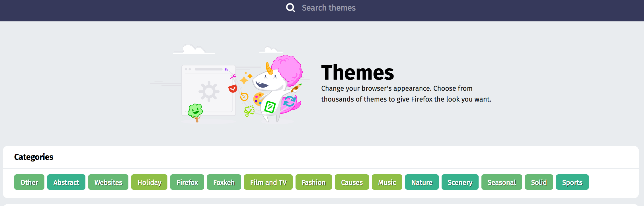Select the Solid category
This screenshot has height=206, width=644.
point(539,182)
